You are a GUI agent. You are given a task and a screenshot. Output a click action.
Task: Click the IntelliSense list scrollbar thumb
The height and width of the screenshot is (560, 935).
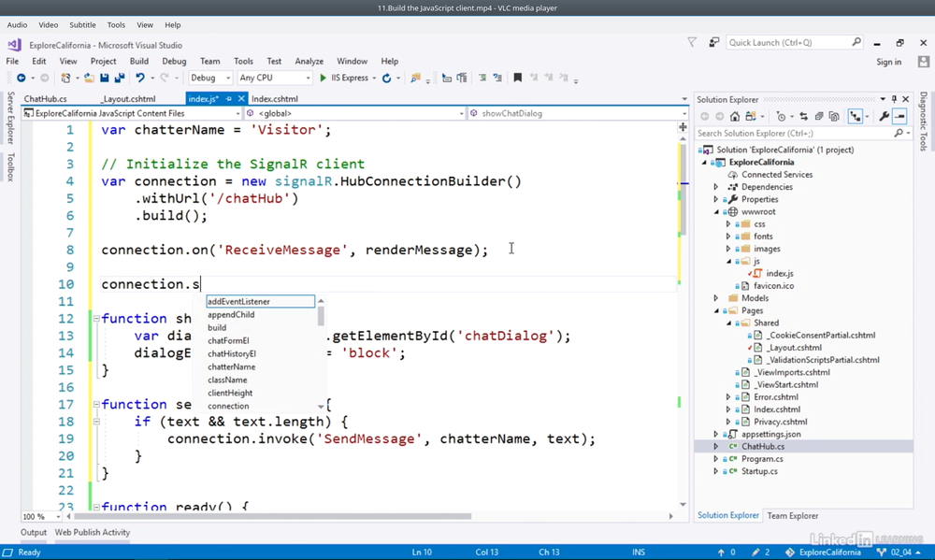(321, 315)
